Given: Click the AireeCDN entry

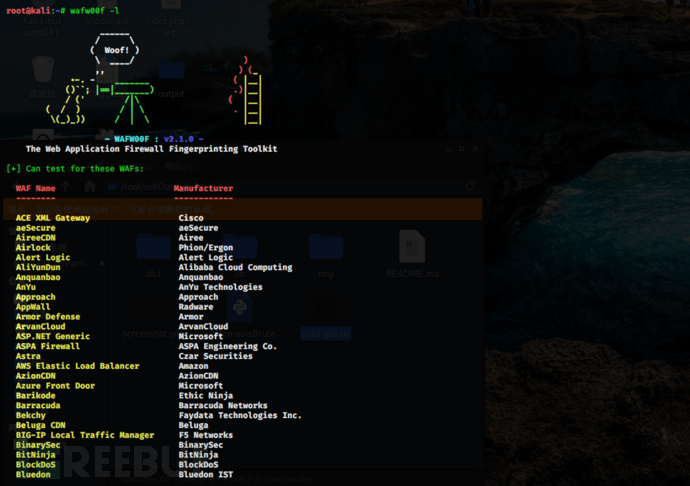Looking at the screenshot, I should point(36,238).
